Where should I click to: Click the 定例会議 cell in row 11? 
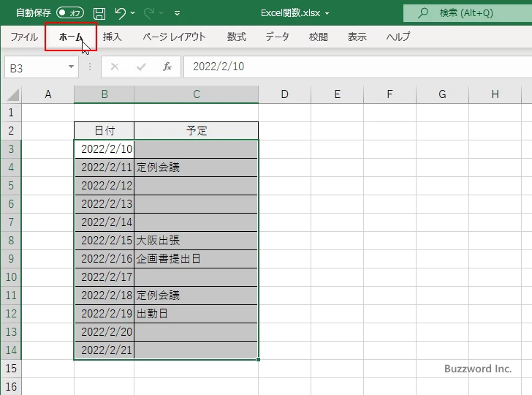pos(196,296)
